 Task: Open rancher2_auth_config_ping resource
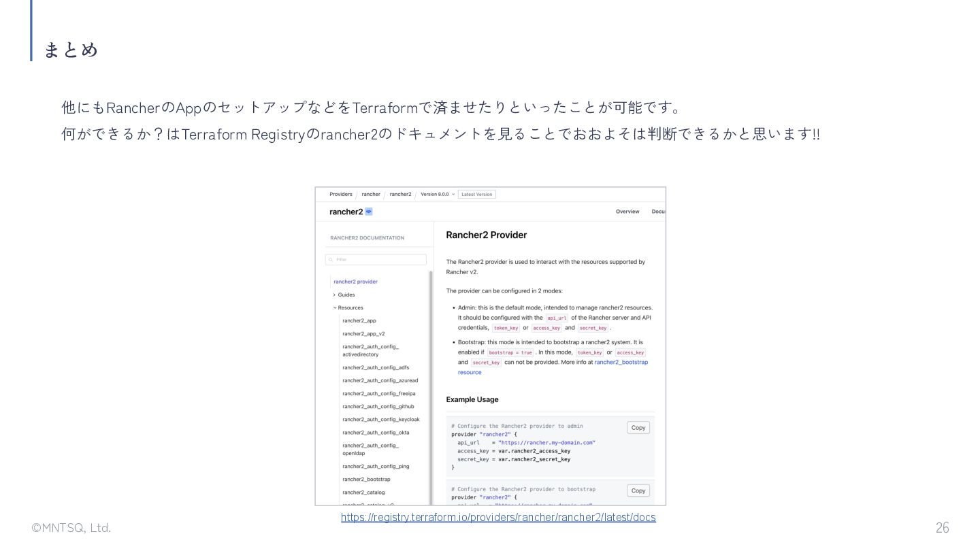[x=376, y=467]
